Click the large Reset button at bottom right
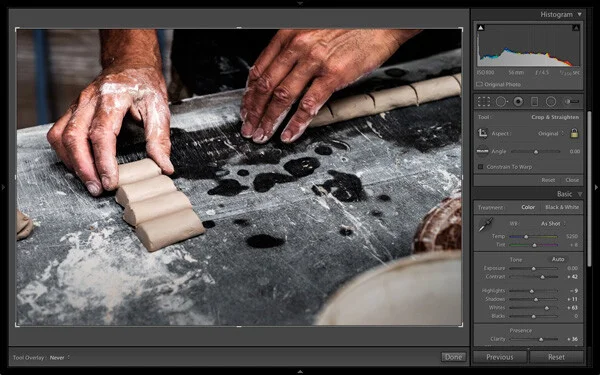 pyautogui.click(x=556, y=357)
